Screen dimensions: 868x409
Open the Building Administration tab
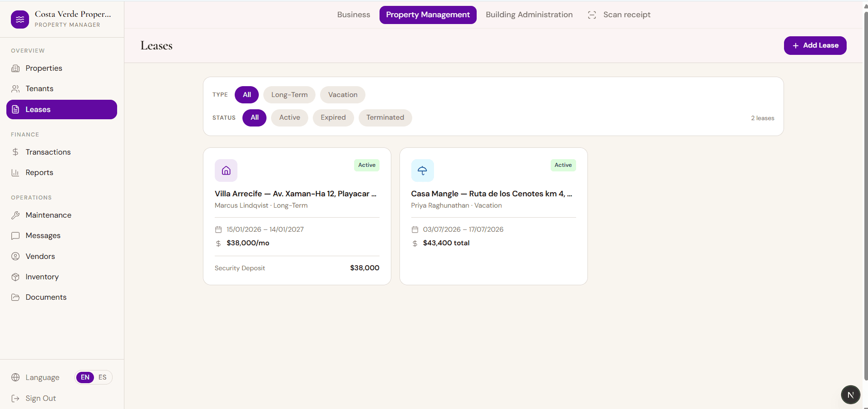click(529, 15)
